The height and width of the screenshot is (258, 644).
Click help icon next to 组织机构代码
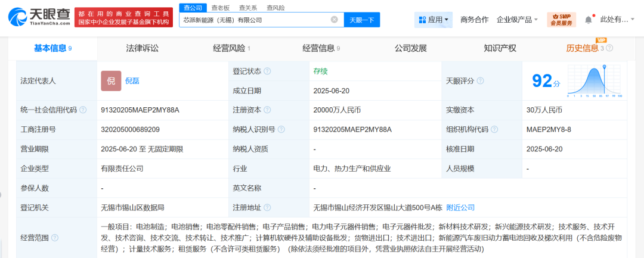pos(494,130)
